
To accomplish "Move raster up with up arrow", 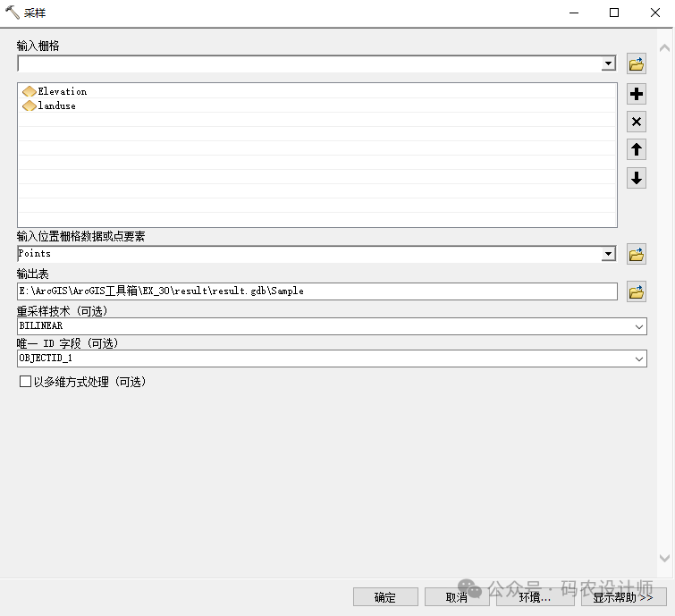I will tap(637, 149).
